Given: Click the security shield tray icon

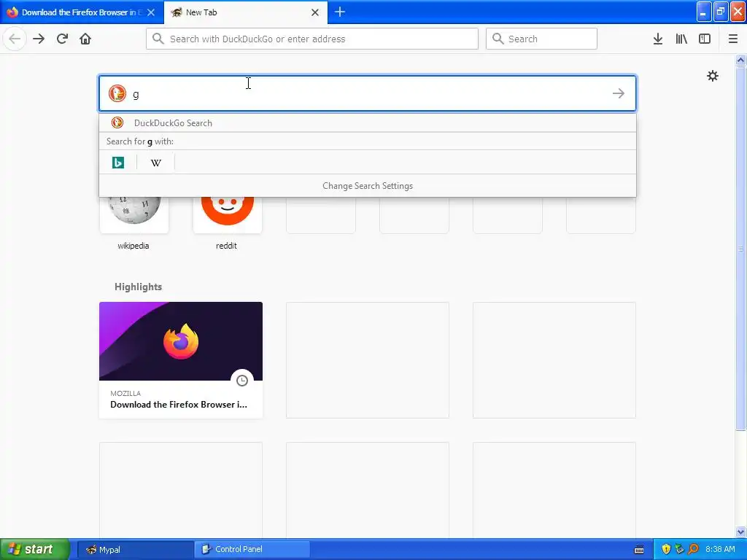Looking at the screenshot, I should click(666, 549).
